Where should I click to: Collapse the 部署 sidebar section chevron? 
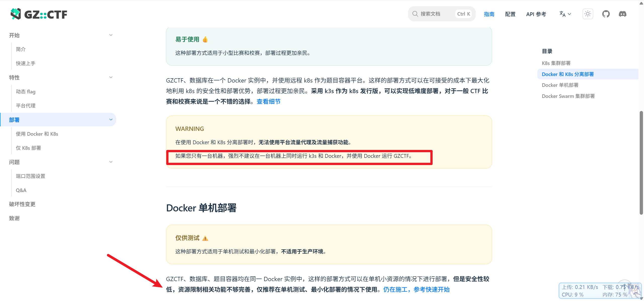[111, 120]
